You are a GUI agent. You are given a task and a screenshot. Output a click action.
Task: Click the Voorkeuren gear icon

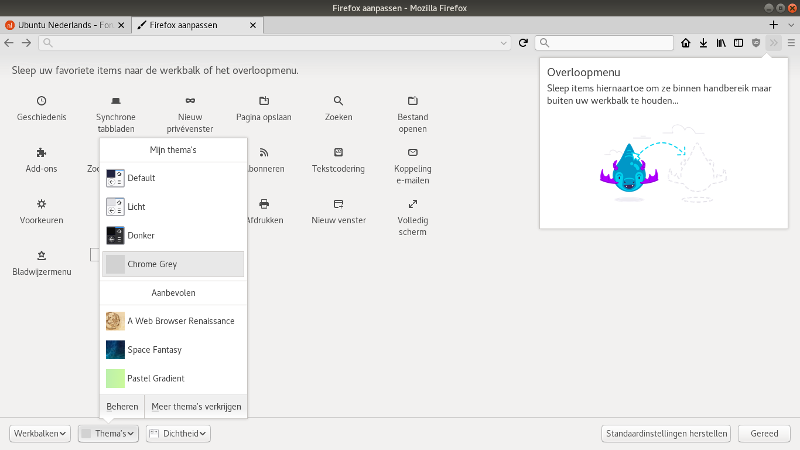(x=41, y=204)
